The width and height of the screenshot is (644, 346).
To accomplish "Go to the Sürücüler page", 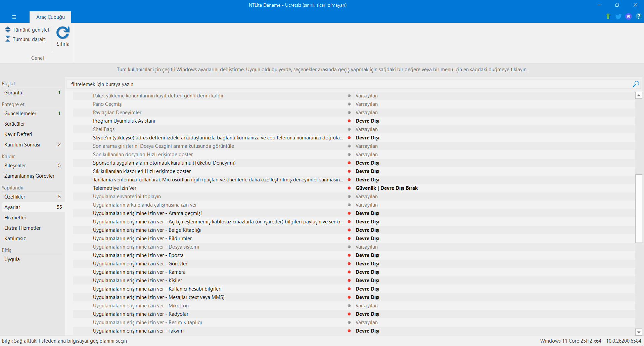I will [32, 124].
